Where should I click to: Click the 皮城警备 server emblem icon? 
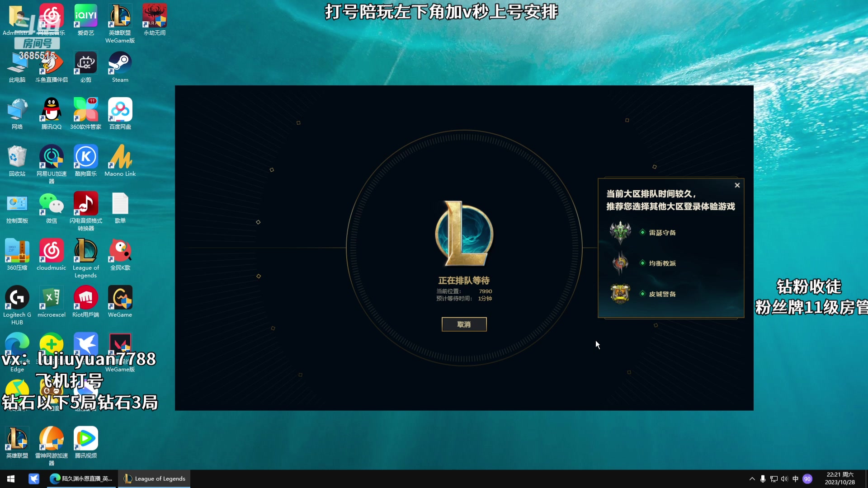pos(620,294)
